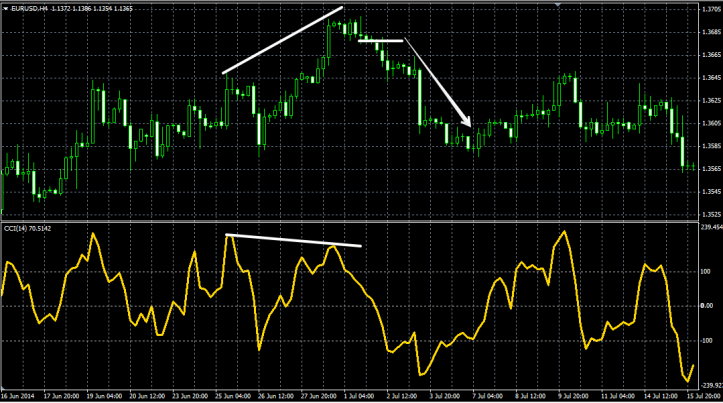
Task: Click the 9 Jul 20:00 time label
Action: [574, 396]
